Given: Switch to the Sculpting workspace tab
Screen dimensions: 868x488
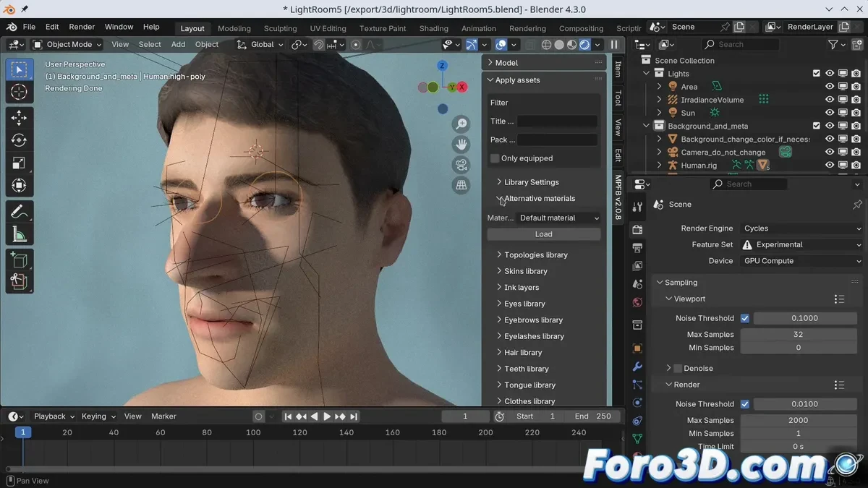Looking at the screenshot, I should (280, 28).
